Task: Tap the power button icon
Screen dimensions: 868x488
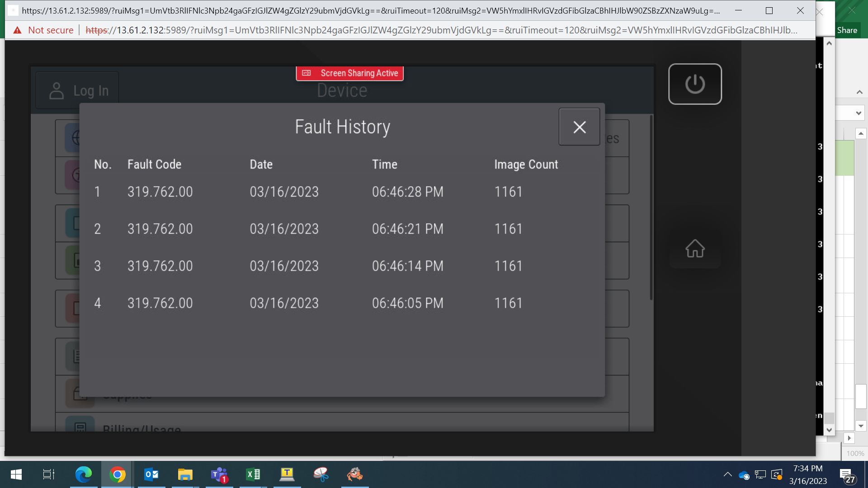Action: pyautogui.click(x=695, y=84)
